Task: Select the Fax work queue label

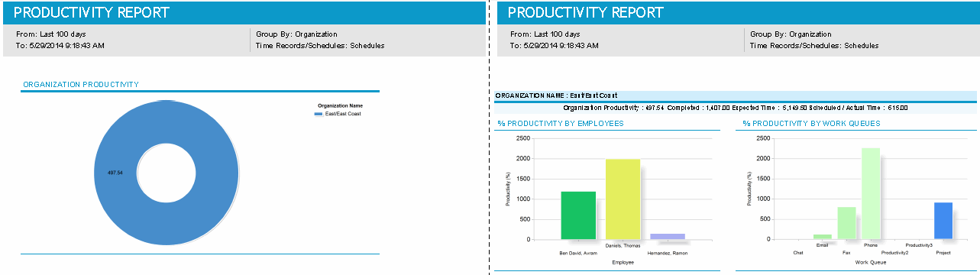Action: (x=846, y=252)
